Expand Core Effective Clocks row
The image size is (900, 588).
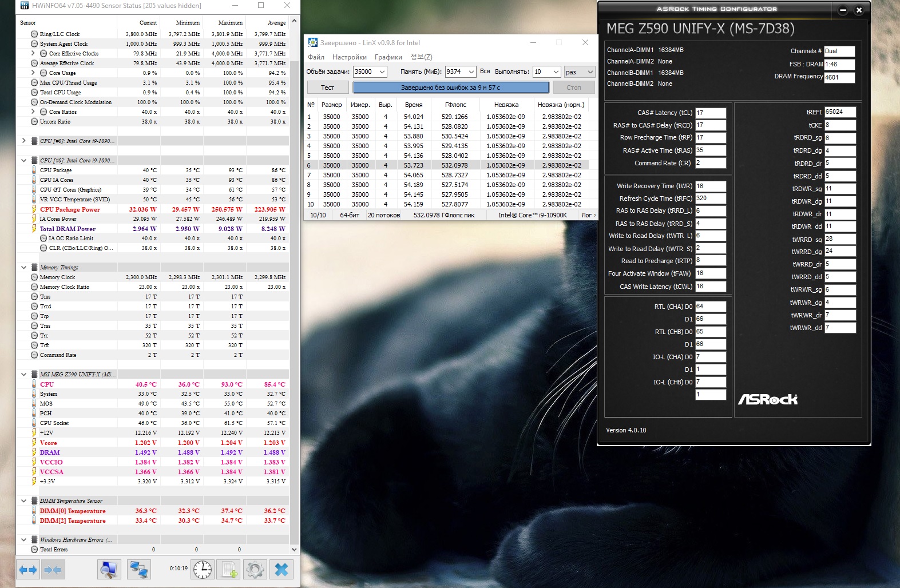[x=33, y=54]
